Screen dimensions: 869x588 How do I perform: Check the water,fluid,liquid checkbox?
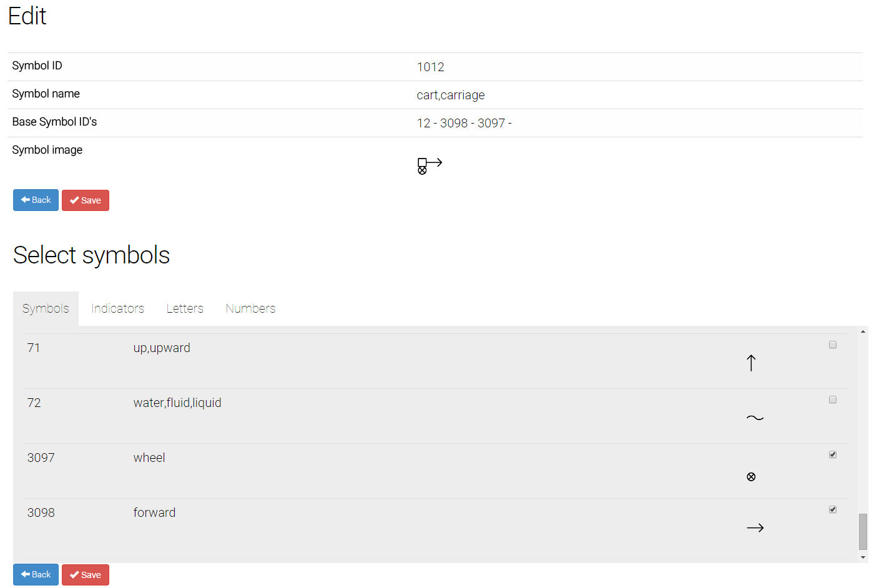(x=833, y=399)
